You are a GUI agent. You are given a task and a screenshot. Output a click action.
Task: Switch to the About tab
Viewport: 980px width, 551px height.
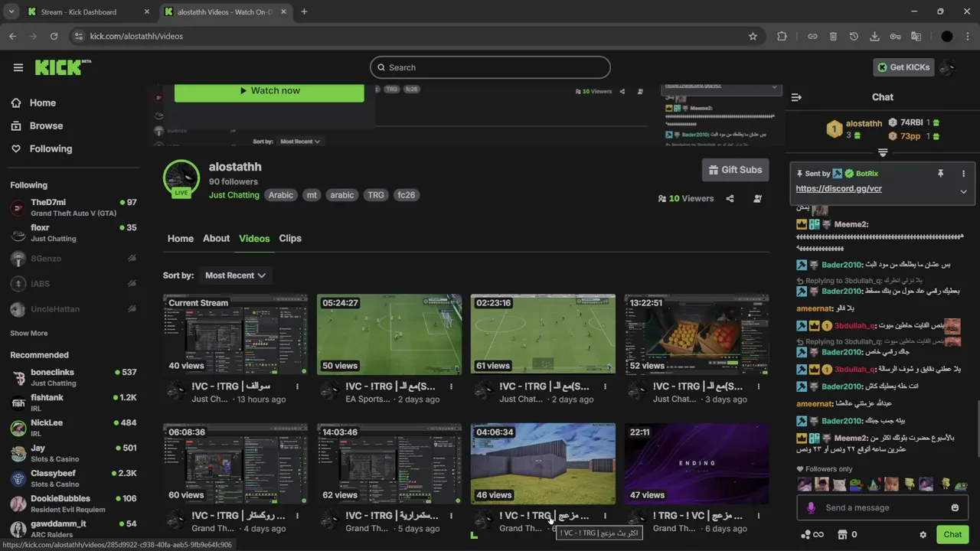pos(216,238)
